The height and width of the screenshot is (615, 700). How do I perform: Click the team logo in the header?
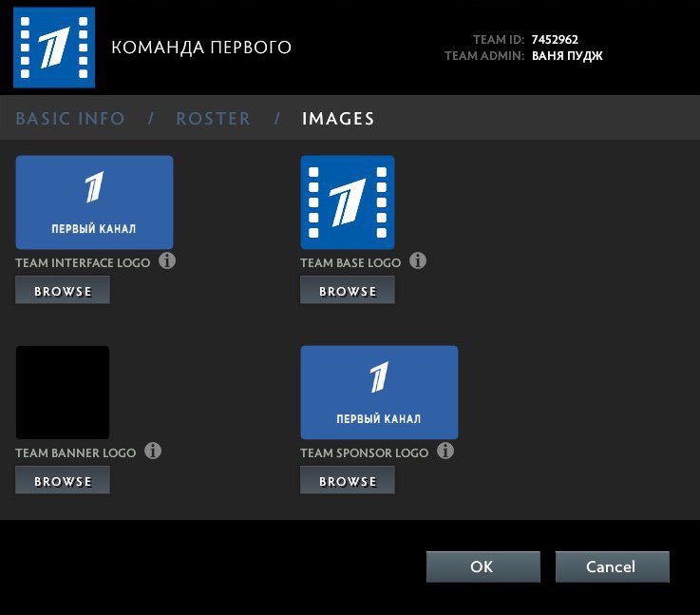pyautogui.click(x=54, y=48)
